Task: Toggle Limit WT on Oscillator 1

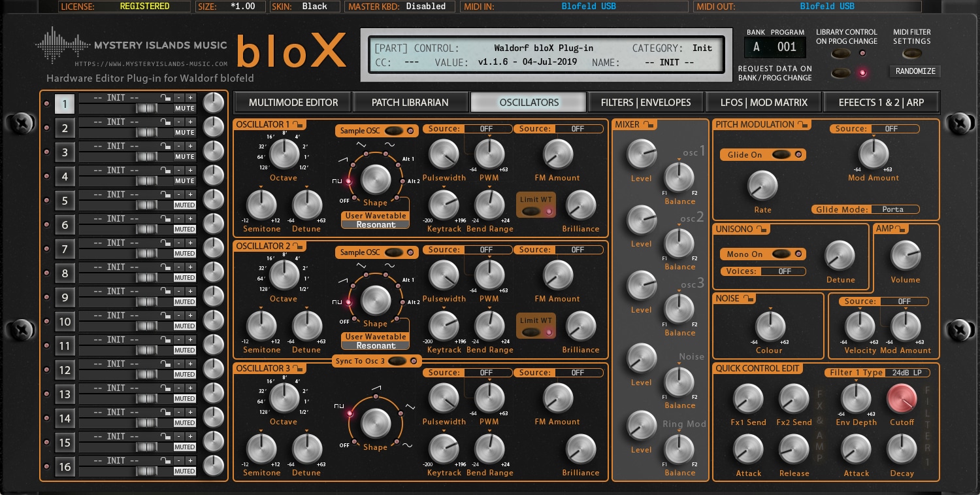Action: 532,211
